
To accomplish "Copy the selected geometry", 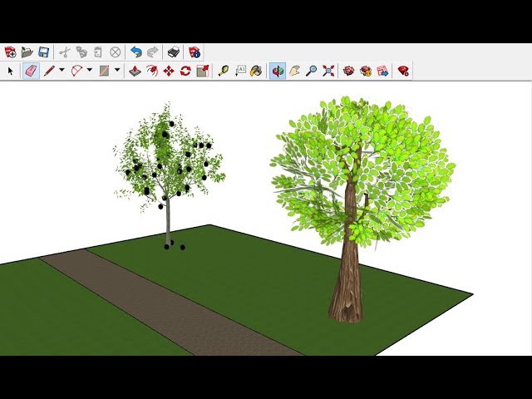I will coord(81,52).
